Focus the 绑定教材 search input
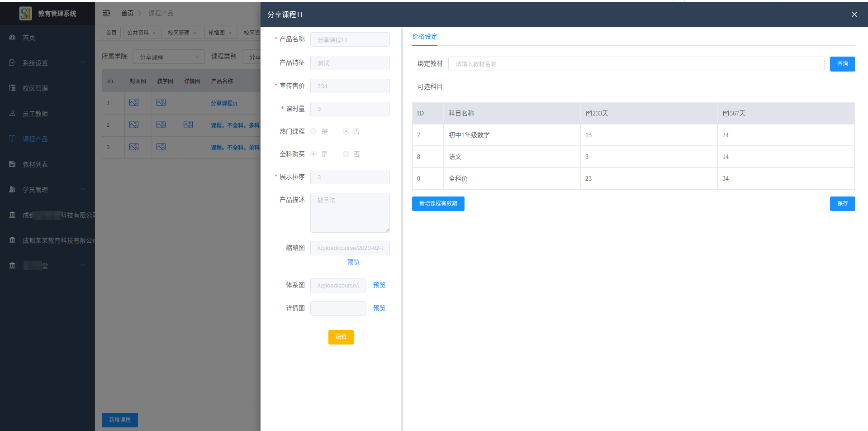Image resolution: width=868 pixels, height=431 pixels. pyautogui.click(x=636, y=64)
